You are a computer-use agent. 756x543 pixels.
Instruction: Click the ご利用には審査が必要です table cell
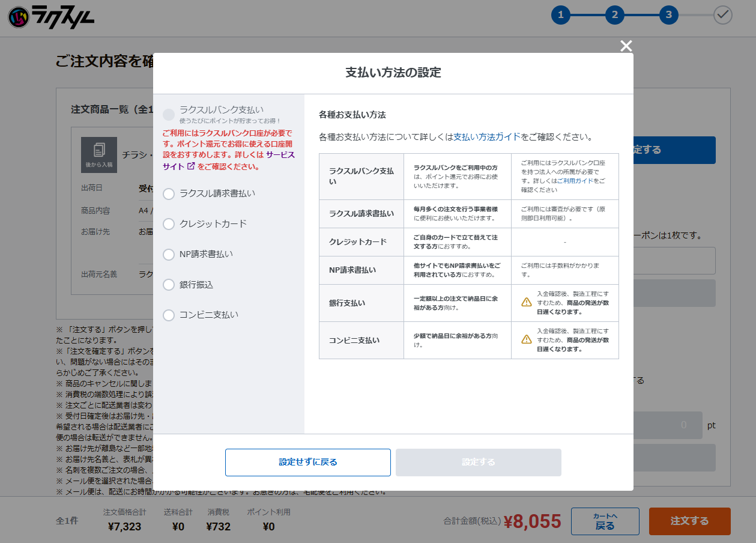pyautogui.click(x=564, y=214)
